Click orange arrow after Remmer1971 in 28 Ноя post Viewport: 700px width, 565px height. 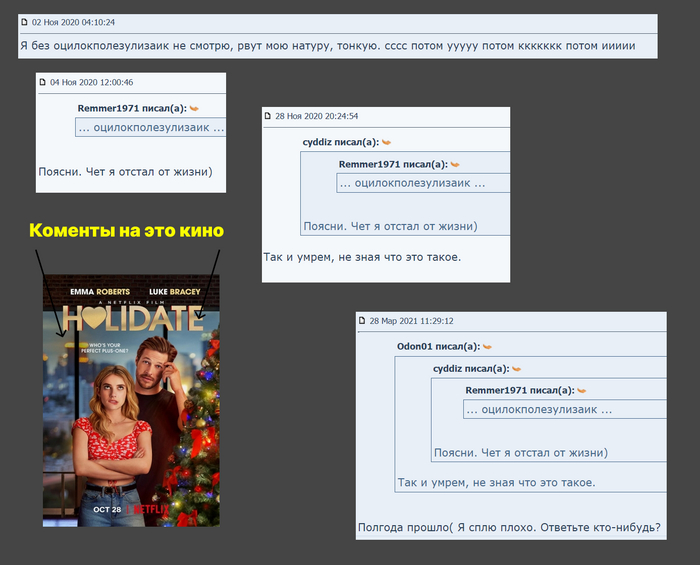click(454, 164)
